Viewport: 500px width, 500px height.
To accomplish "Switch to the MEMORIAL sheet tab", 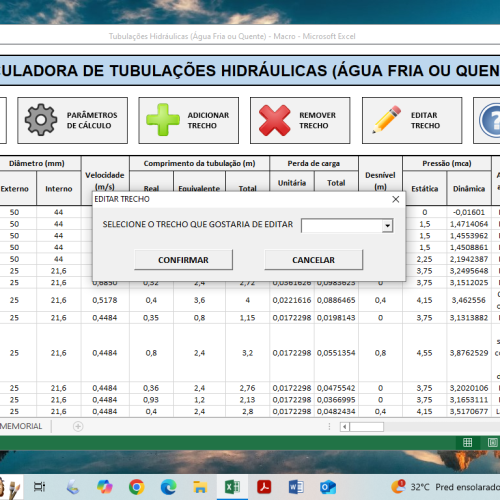I will point(21,426).
